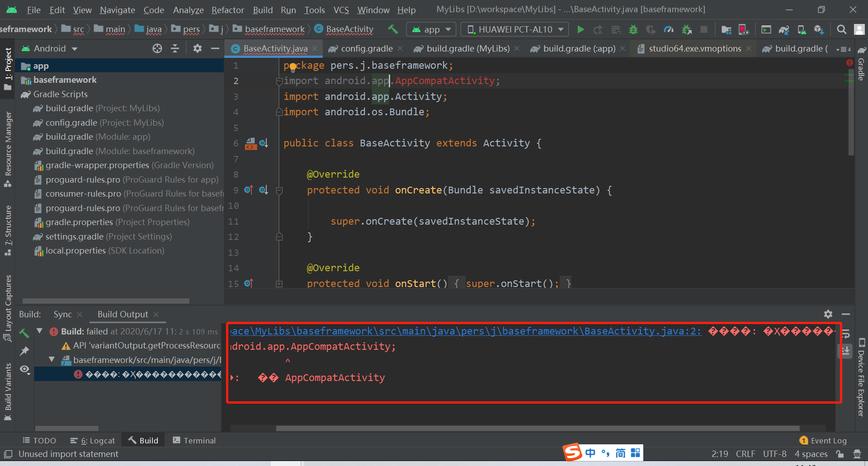Switch to the Build Output tab
The height and width of the screenshot is (466, 868).
pos(122,314)
